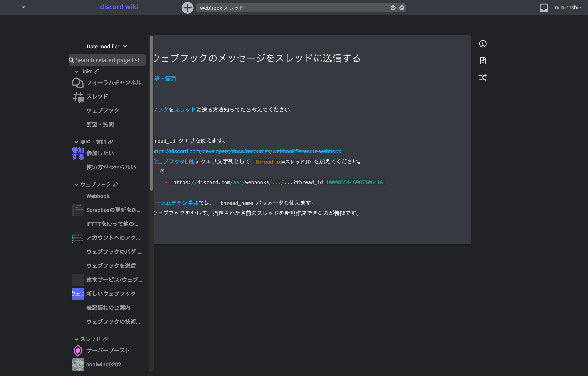The image size is (588, 376).
Task: Click the document page menu icon
Action: point(483,61)
